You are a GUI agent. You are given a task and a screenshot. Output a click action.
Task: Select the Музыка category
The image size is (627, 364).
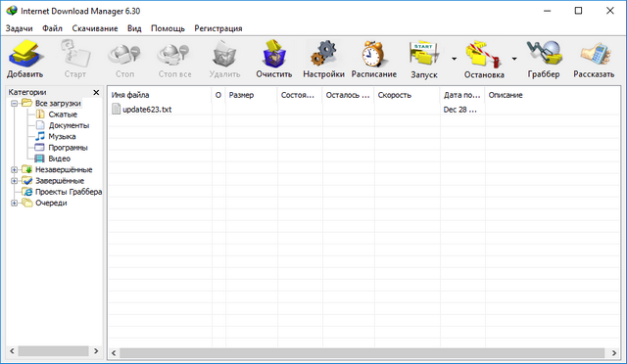[62, 137]
